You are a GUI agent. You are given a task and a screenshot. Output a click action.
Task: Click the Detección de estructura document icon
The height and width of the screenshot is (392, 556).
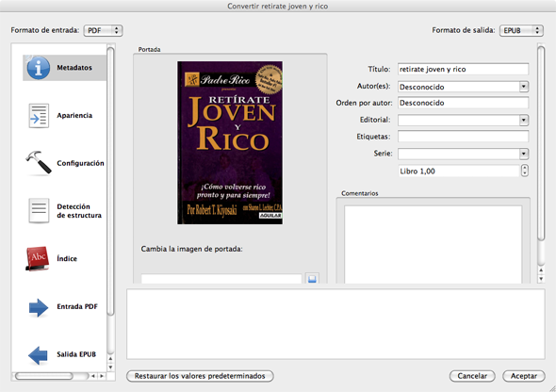[x=39, y=211]
